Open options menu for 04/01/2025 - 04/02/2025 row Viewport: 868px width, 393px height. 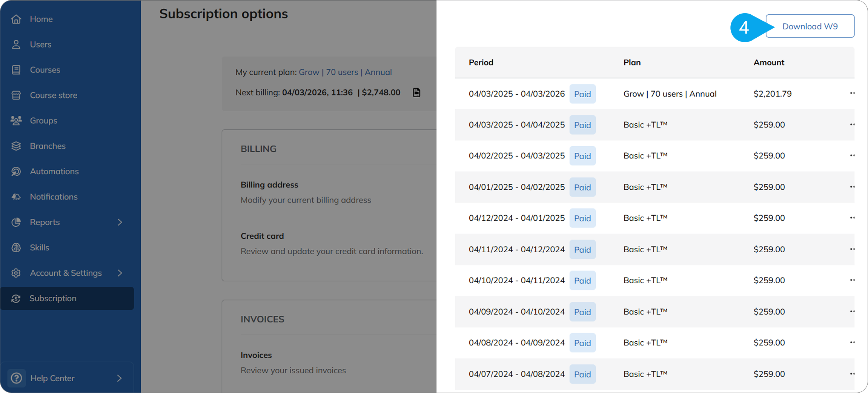852,187
